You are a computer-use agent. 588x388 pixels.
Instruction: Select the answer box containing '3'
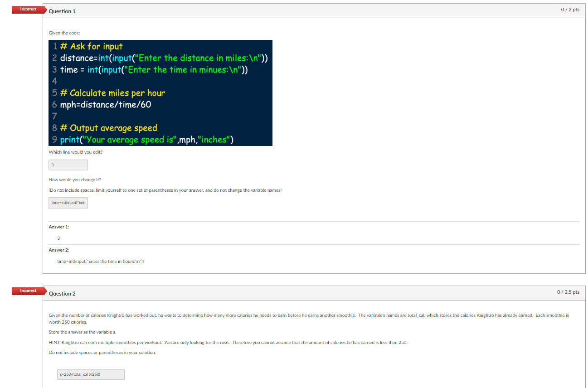[x=68, y=165]
